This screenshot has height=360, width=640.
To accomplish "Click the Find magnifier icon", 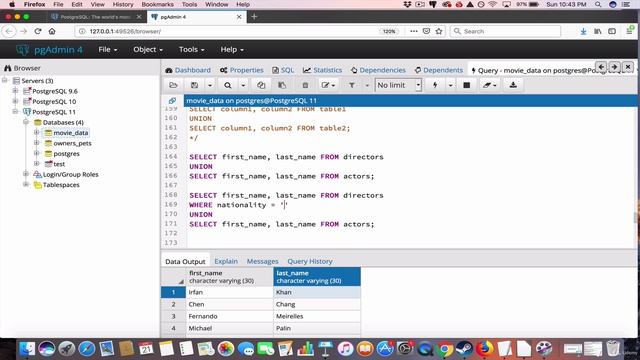I will (228, 85).
